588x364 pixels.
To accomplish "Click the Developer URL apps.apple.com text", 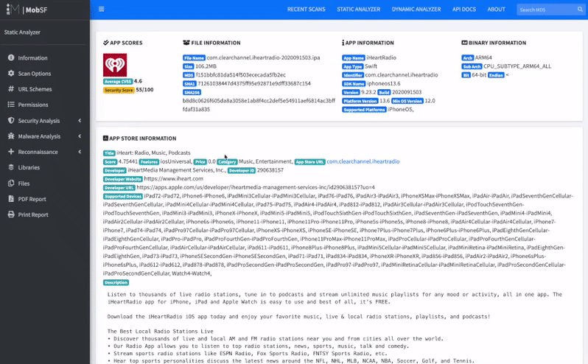I will point(256,187).
